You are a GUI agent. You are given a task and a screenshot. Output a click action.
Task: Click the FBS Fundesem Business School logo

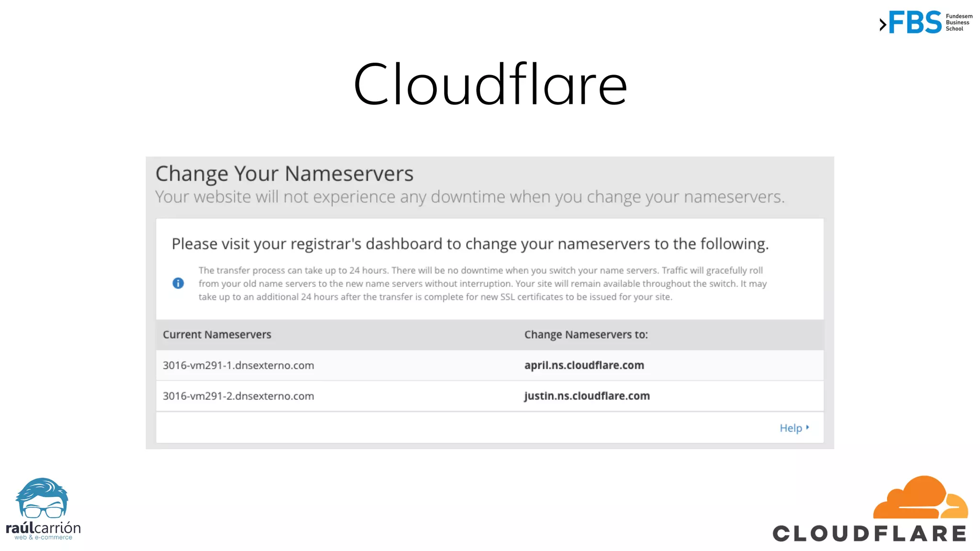pos(925,22)
